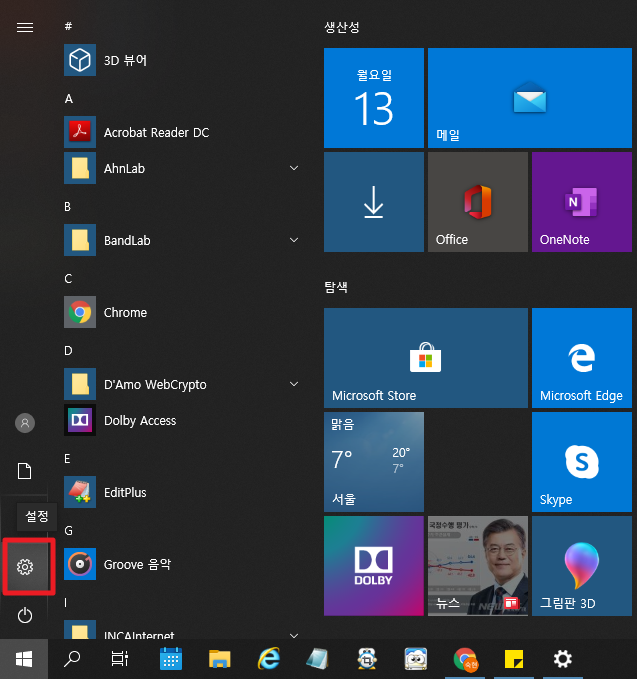Launch Groove 음악 app

point(182,564)
